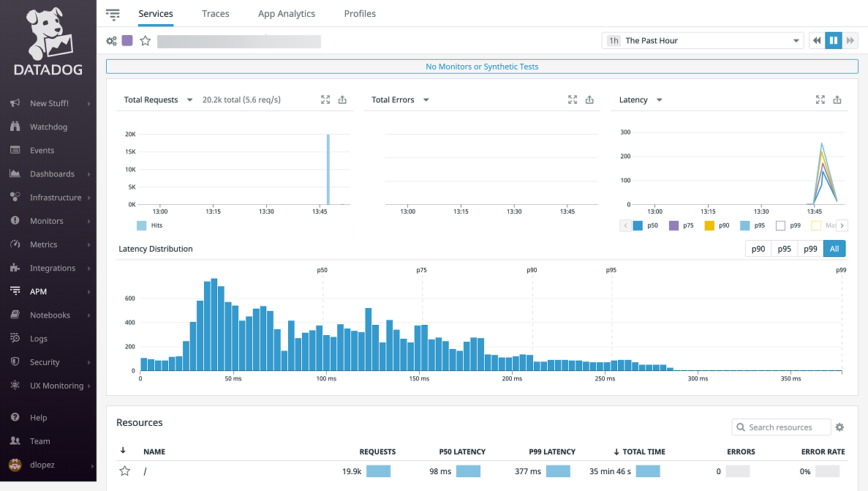Click the Integrations puzzle icon
The image size is (868, 491).
click(15, 268)
